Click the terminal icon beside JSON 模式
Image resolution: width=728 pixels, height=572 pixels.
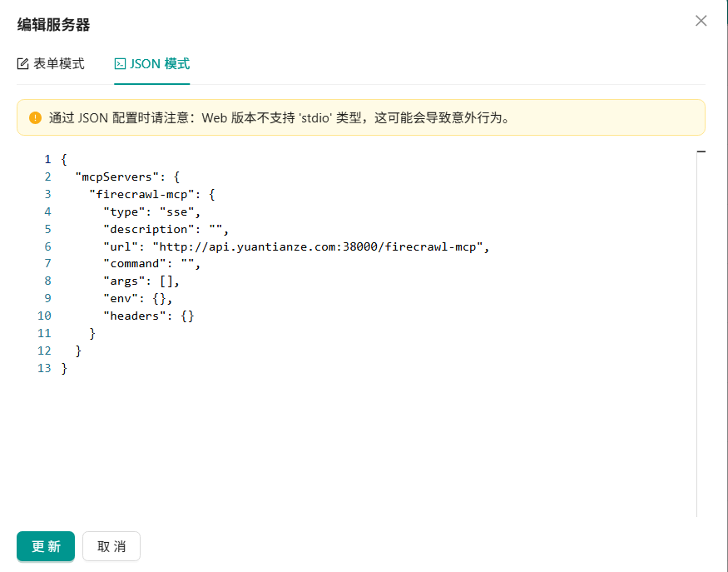[121, 64]
